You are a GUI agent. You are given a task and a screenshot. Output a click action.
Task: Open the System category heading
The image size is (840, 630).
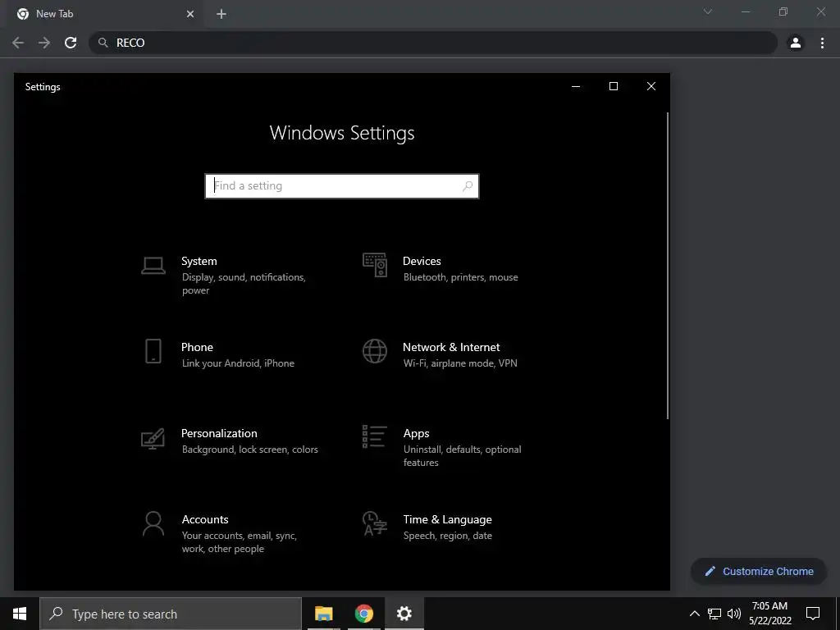point(199,261)
